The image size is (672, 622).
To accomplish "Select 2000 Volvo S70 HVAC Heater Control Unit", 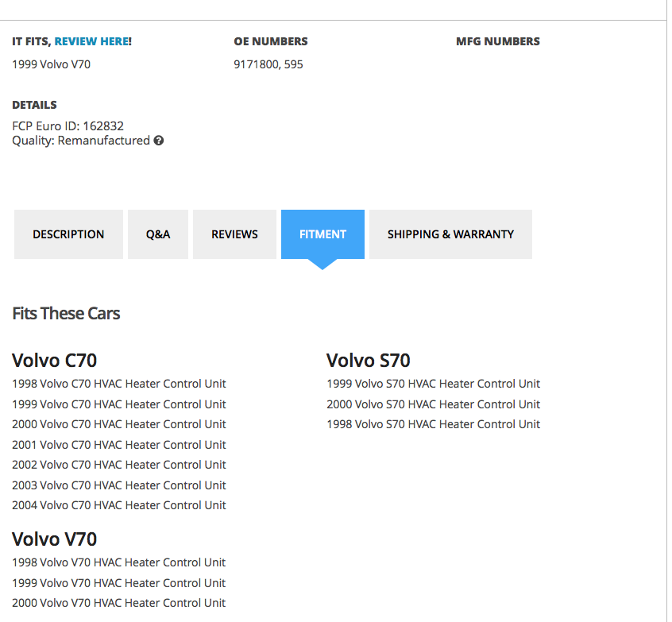I will (x=433, y=404).
